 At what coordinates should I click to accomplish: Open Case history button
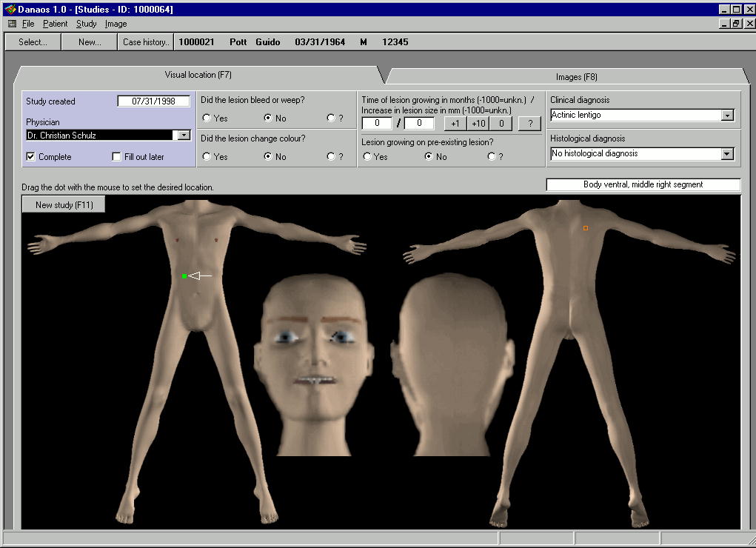click(x=146, y=42)
